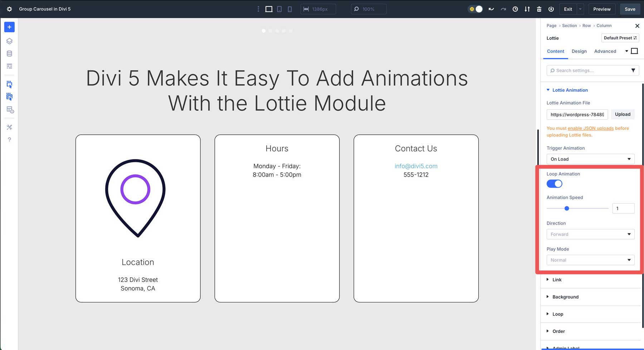Switch to phone viewport preview icon
This screenshot has height=350, width=644.
pos(290,9)
